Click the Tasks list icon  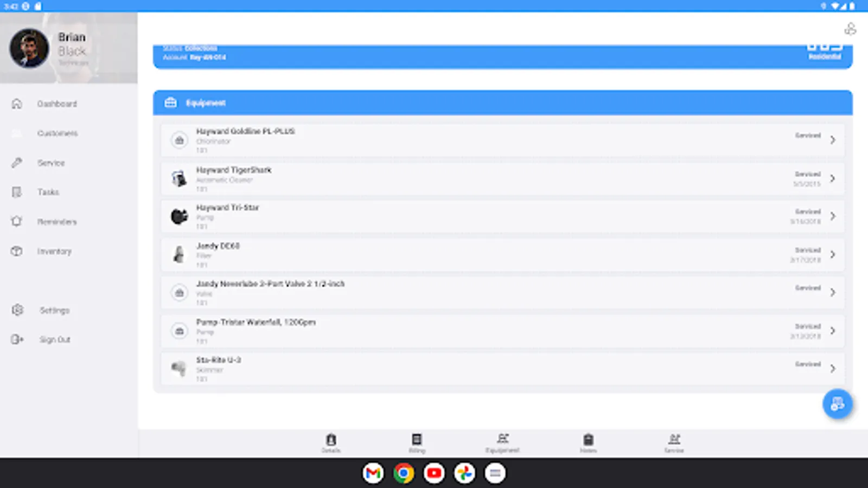pyautogui.click(x=17, y=192)
